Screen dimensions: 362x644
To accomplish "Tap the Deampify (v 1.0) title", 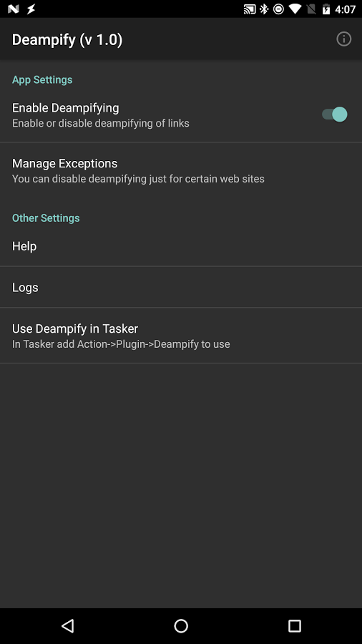I will [x=67, y=40].
